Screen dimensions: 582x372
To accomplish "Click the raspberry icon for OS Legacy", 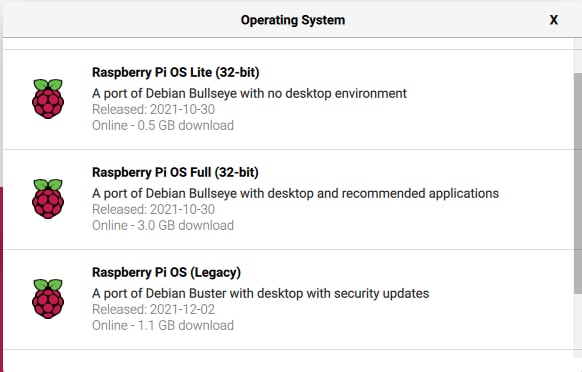I will [x=48, y=298].
